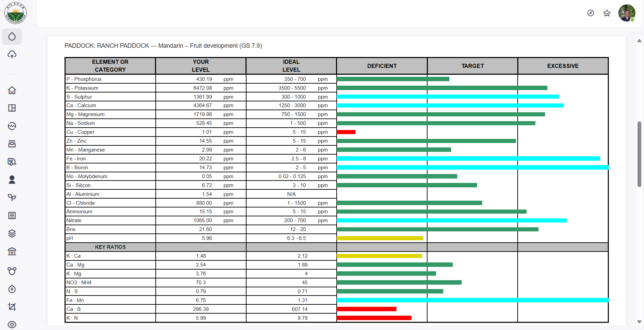Open the lightning bolt sidebar icon
The width and height of the screenshot is (644, 330).
click(x=12, y=289)
